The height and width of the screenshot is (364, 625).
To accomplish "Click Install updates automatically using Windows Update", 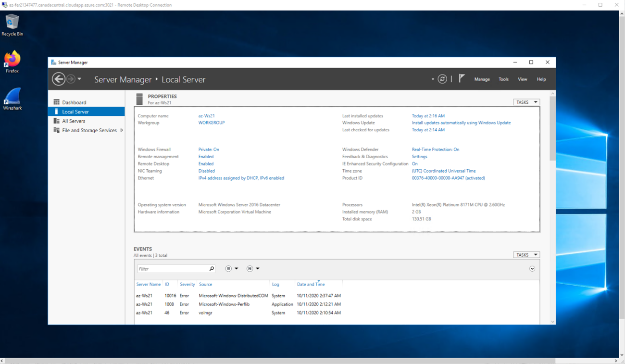I will coord(461,123).
